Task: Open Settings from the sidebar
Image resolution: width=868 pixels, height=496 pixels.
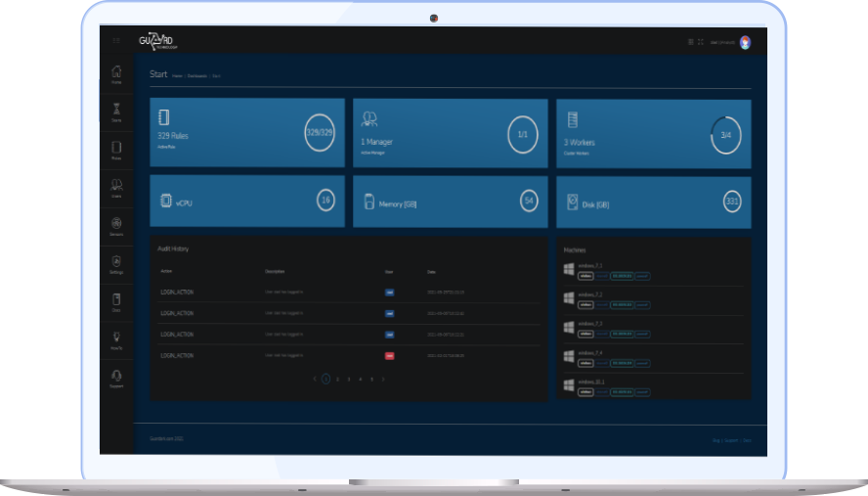Action: (116, 263)
